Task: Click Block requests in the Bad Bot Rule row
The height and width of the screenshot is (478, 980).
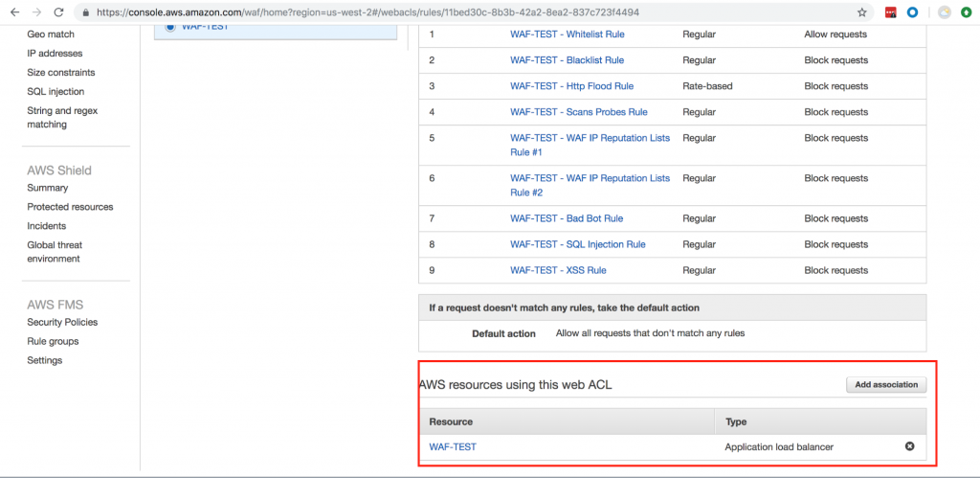Action: 835,218
